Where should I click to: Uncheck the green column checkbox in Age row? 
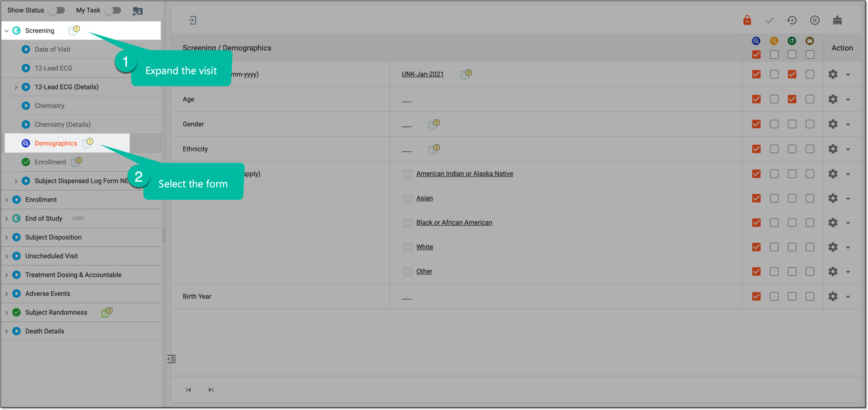pyautogui.click(x=792, y=99)
